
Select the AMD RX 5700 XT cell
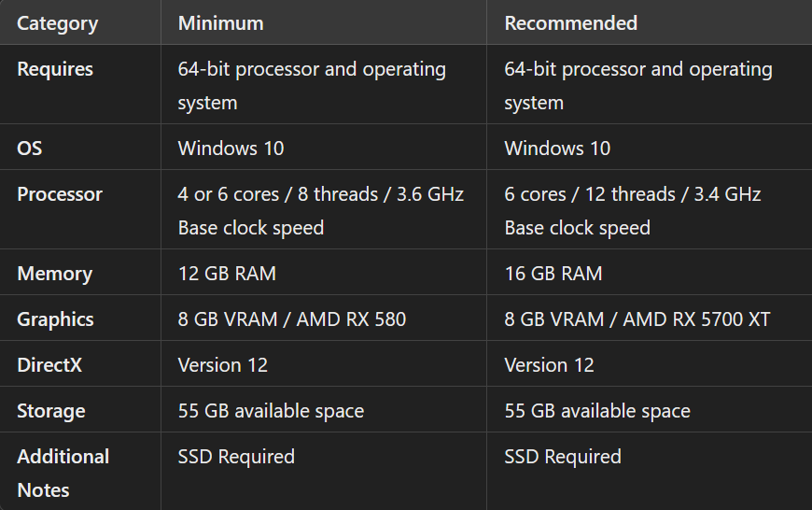pos(637,319)
